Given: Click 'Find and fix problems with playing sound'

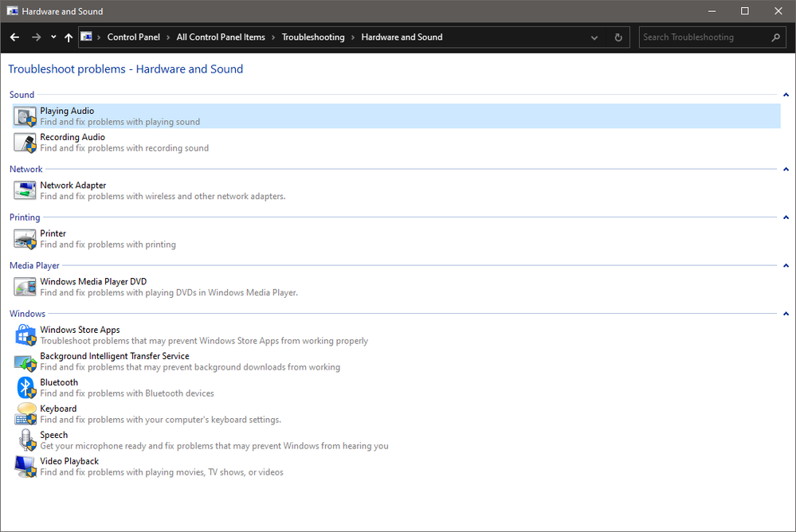Looking at the screenshot, I should 120,122.
